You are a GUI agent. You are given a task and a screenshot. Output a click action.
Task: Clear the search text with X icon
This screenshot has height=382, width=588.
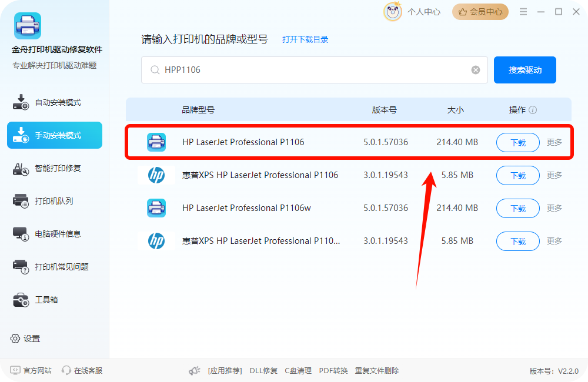(x=476, y=70)
